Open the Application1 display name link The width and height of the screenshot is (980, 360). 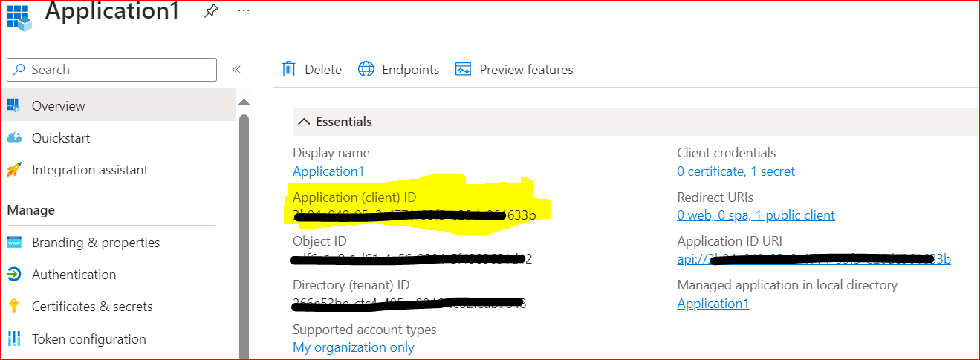coord(328,171)
